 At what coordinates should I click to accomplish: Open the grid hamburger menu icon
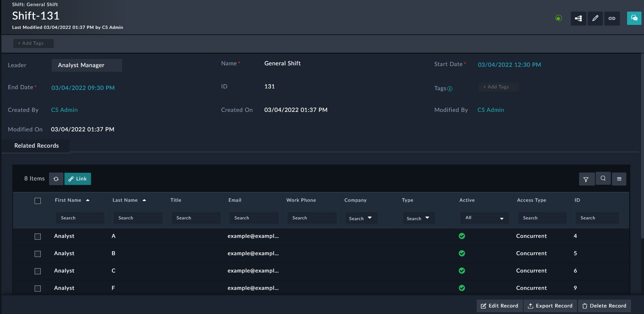coord(619,179)
